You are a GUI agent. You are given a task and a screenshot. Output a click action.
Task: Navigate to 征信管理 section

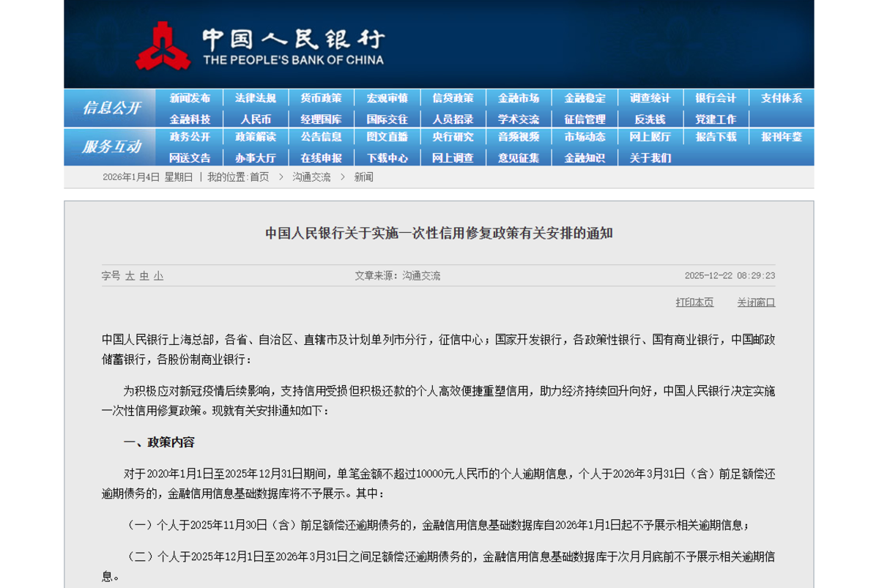[585, 119]
